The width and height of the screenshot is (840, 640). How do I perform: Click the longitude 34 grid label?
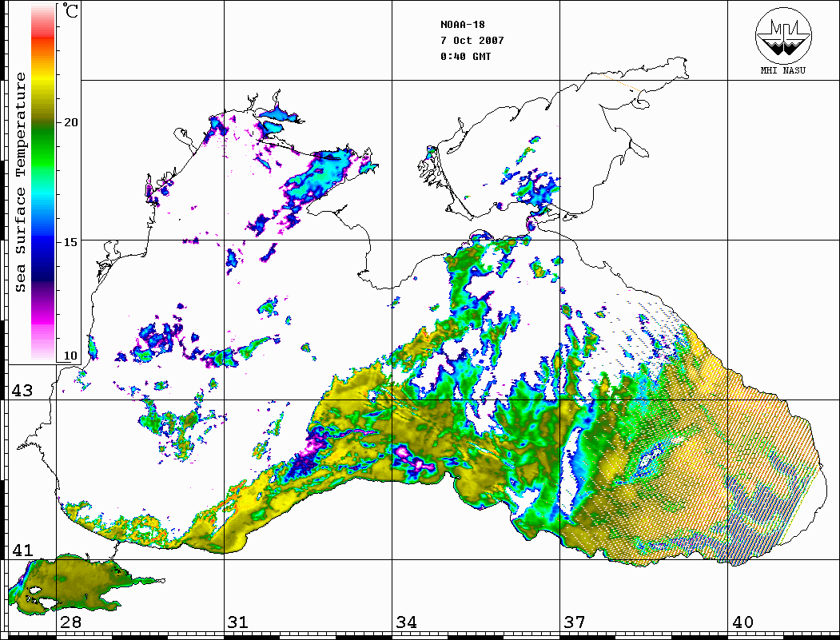406,622
